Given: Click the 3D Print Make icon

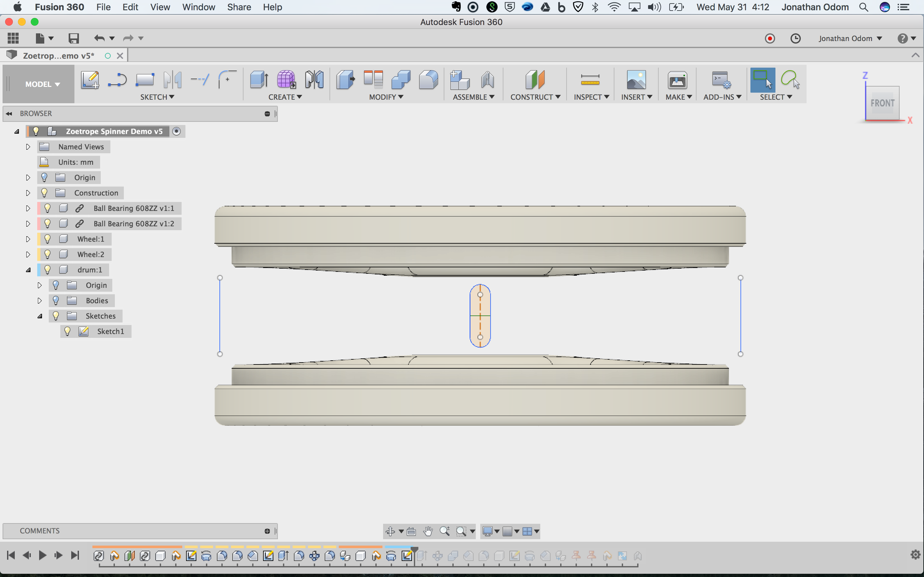Looking at the screenshot, I should [x=677, y=80].
